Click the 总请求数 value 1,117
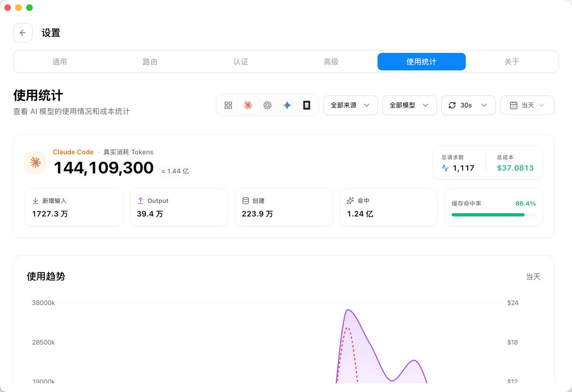The height and width of the screenshot is (392, 572). click(x=463, y=168)
